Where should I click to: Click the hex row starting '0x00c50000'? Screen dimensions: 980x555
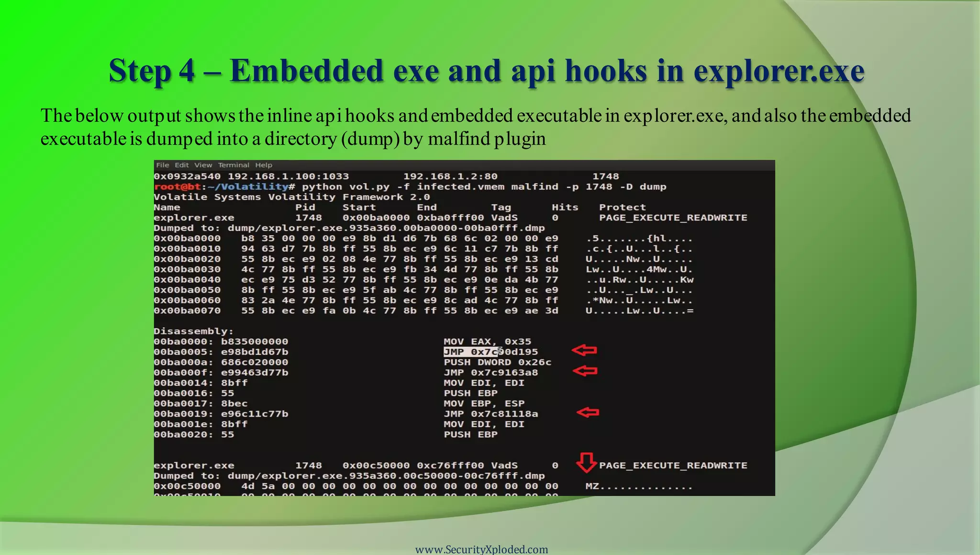(423, 487)
